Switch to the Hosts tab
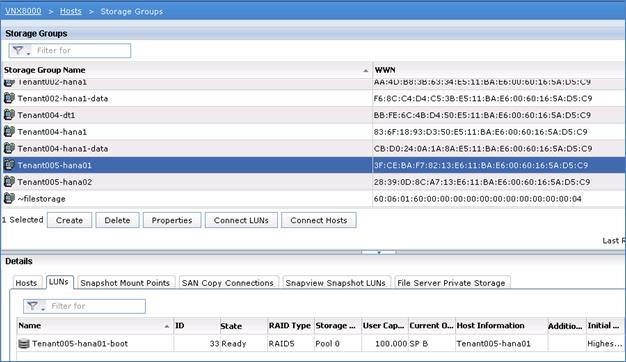The width and height of the screenshot is (626, 362). (x=26, y=283)
